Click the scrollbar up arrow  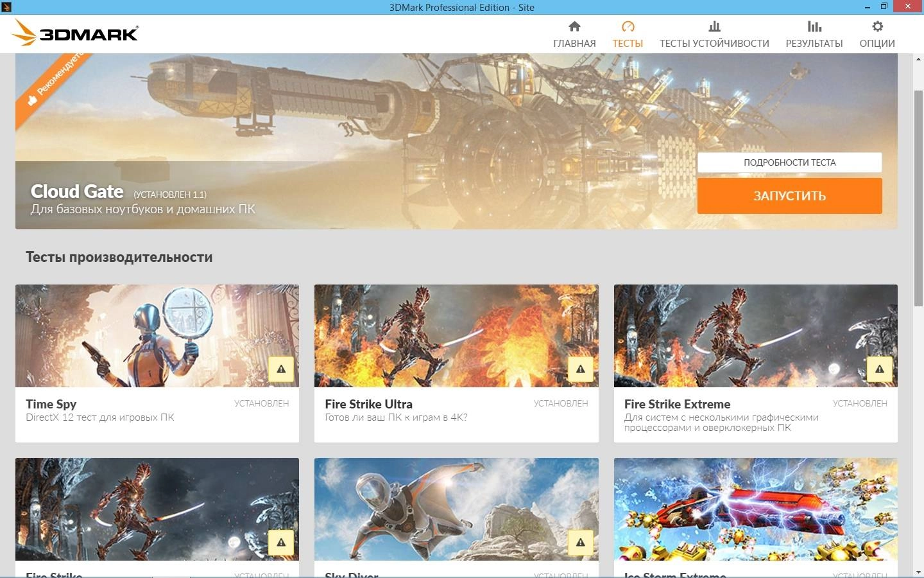pos(918,59)
